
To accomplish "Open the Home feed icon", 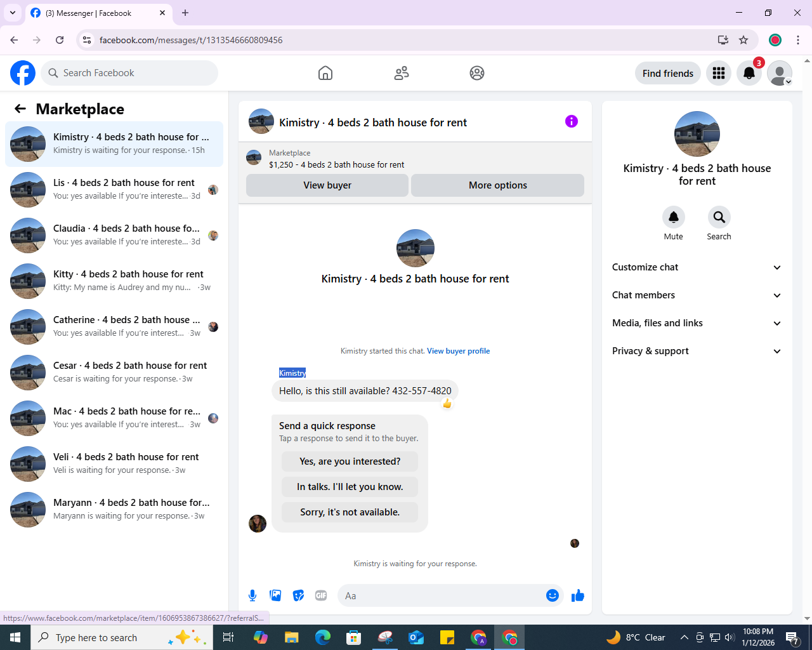I will pyautogui.click(x=325, y=73).
